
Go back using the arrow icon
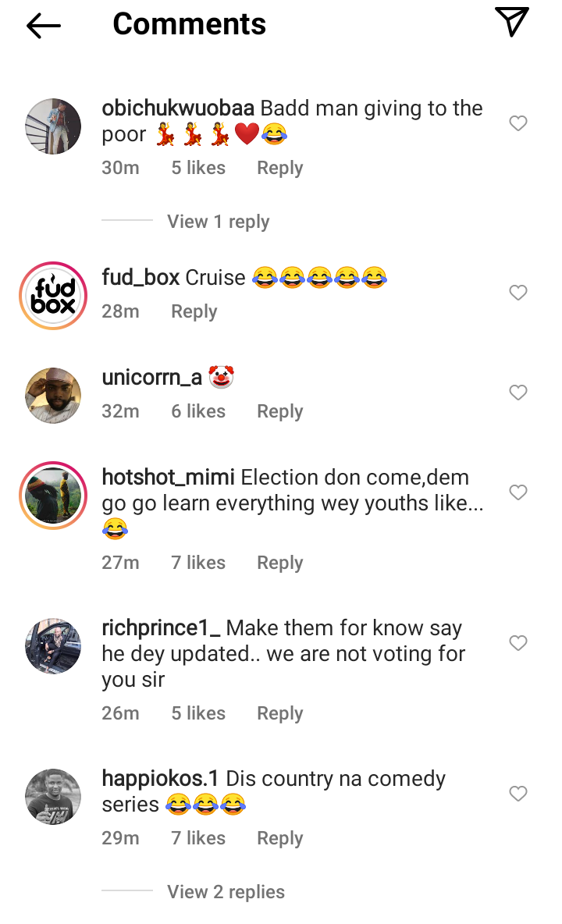tap(44, 26)
